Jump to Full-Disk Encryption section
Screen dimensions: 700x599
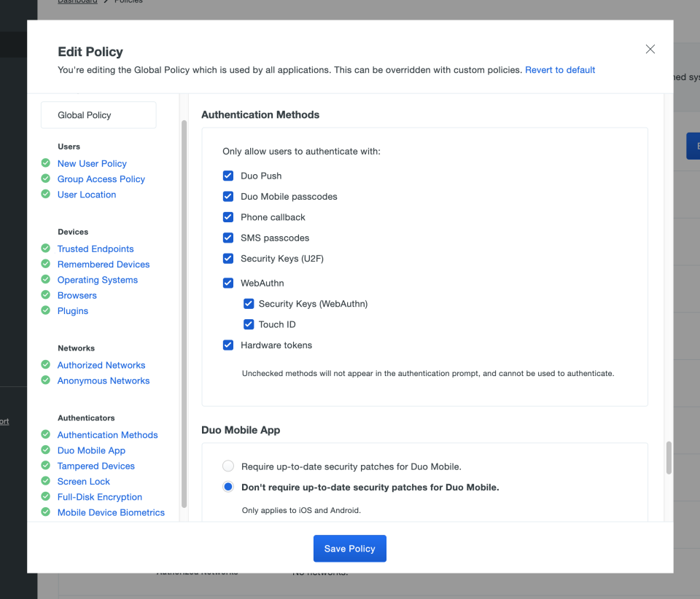click(100, 497)
